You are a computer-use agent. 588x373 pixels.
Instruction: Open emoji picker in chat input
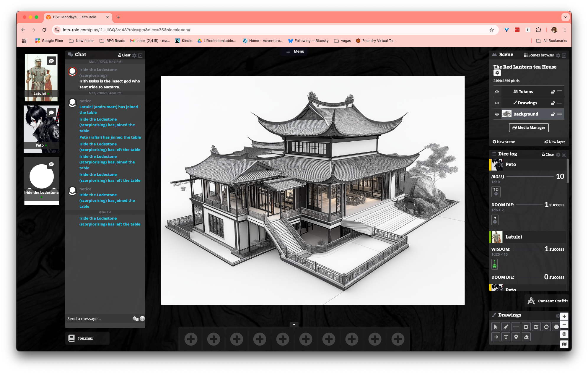point(142,319)
